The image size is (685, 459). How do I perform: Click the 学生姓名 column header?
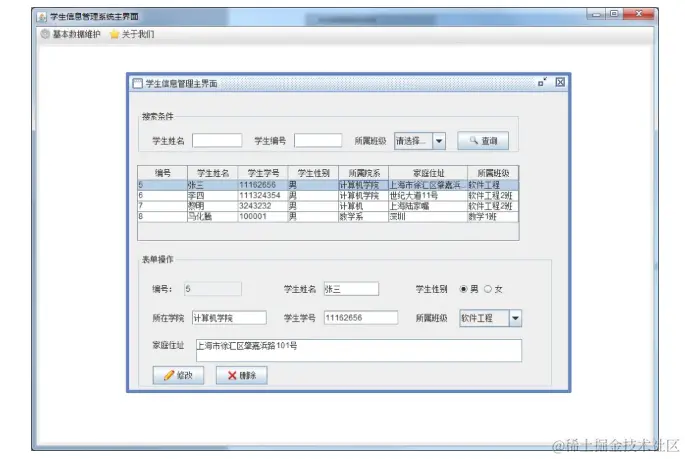213,173
